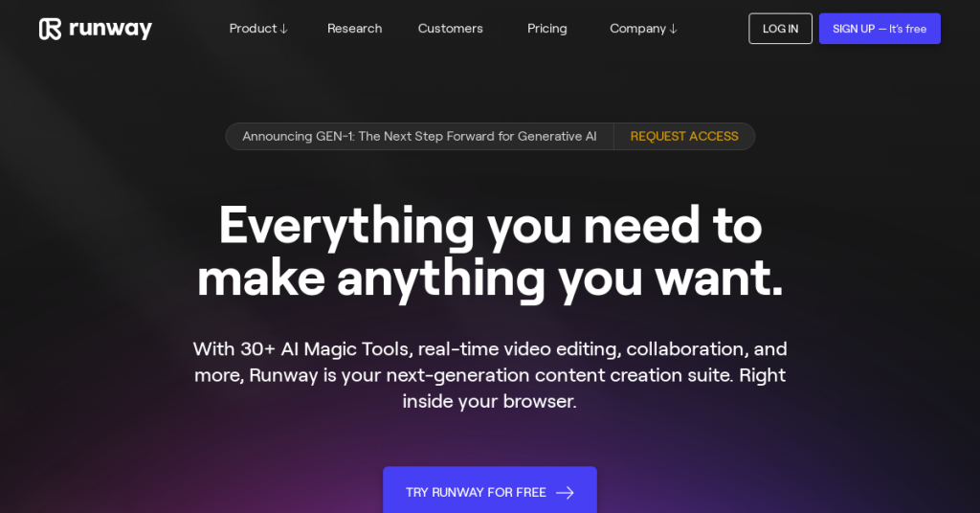Open the Pricing page
This screenshot has height=513, width=980.
(546, 29)
